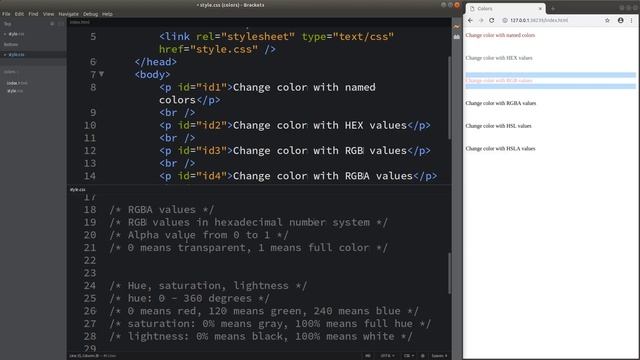Image resolution: width=640 pixels, height=360 pixels.
Task: Click the '/* RGBA values */' comment line
Action: click(x=162, y=210)
